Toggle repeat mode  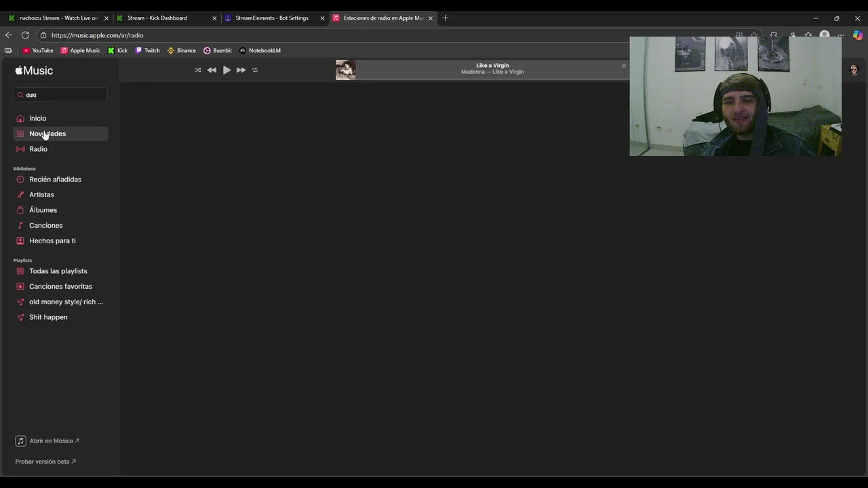(x=255, y=70)
